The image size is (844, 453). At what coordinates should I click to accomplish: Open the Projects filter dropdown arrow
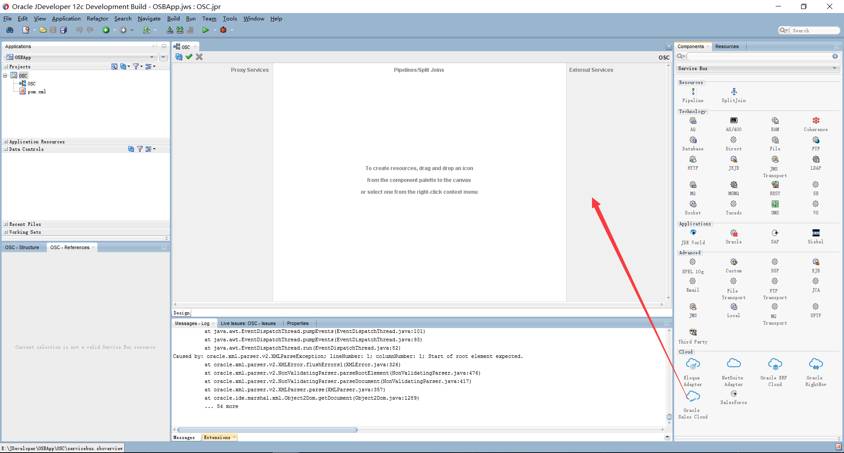tap(142, 67)
